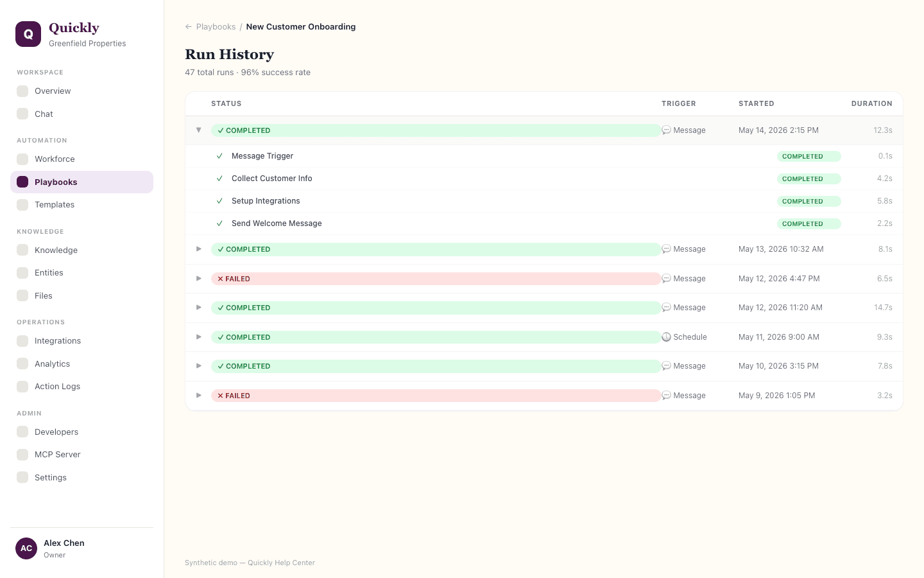Click the Playbooks sidebar icon
This screenshot has width=924, height=578.
click(22, 182)
